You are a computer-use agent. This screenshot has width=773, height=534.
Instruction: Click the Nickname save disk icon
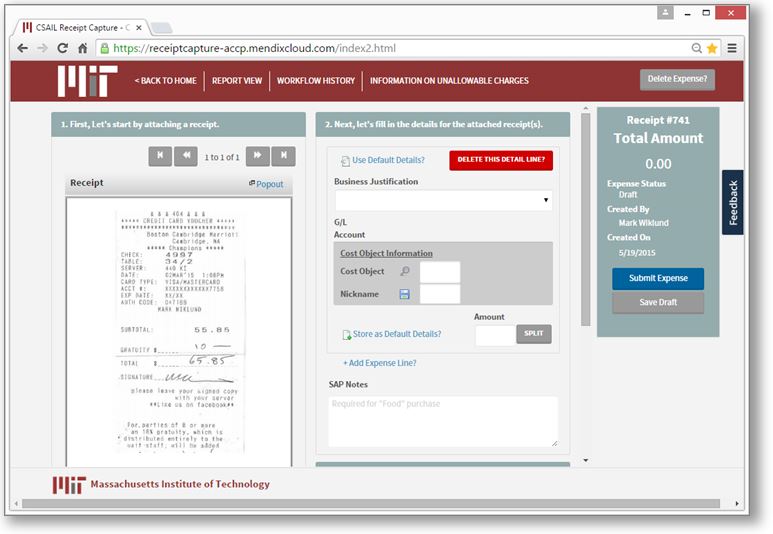404,294
